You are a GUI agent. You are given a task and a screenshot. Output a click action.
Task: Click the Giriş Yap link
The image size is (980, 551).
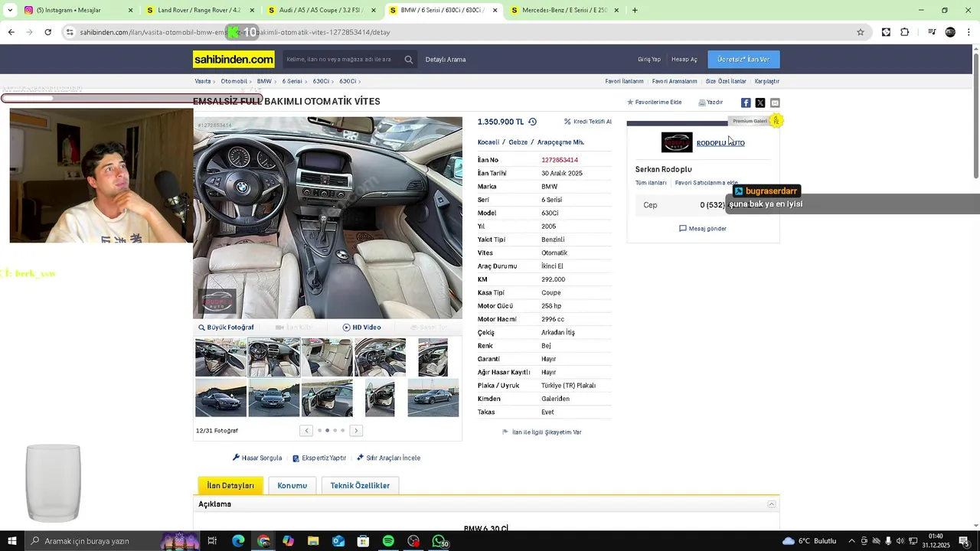pos(649,60)
